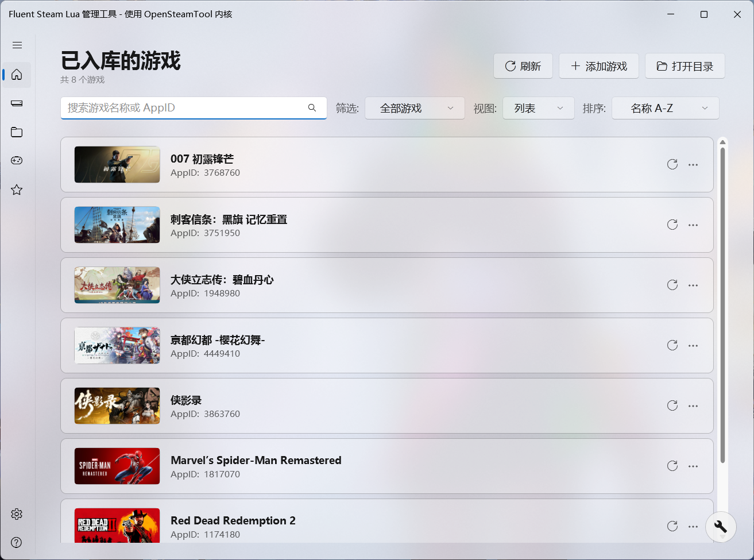
Task: Click AppID 1174180 text
Action: coord(205,535)
